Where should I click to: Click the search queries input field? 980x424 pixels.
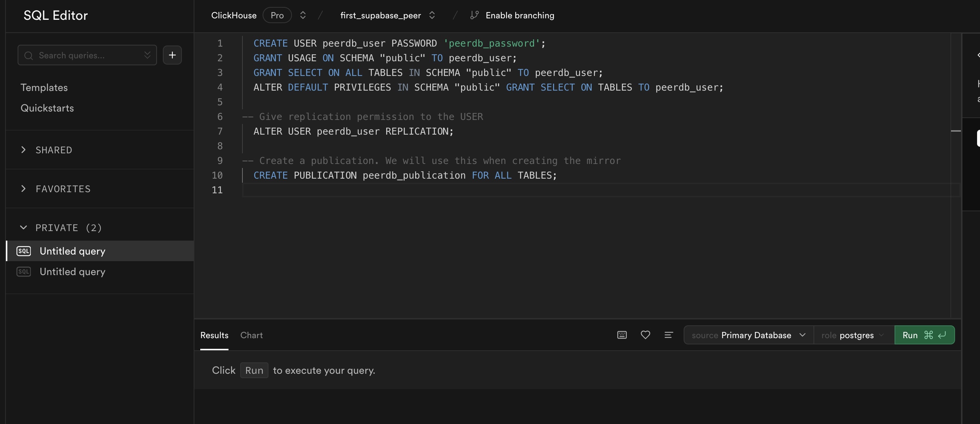(x=87, y=54)
